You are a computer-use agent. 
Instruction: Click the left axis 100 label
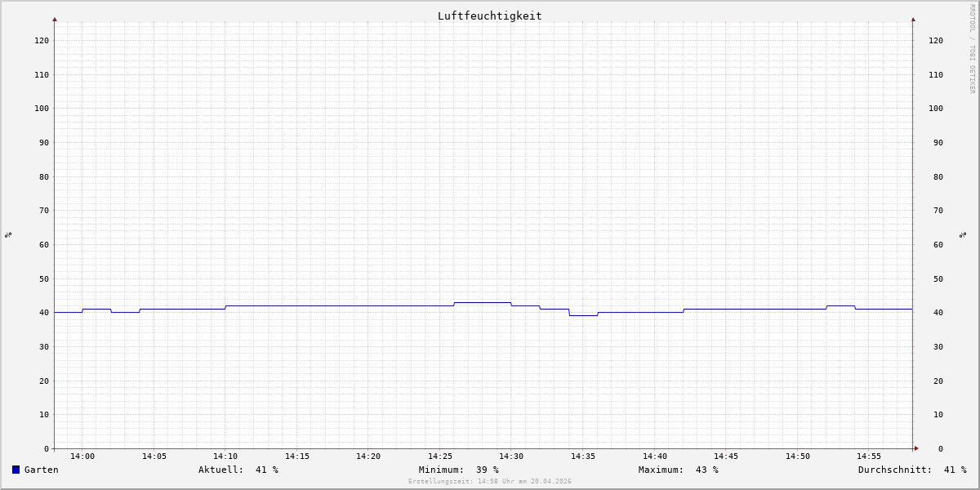(x=42, y=108)
